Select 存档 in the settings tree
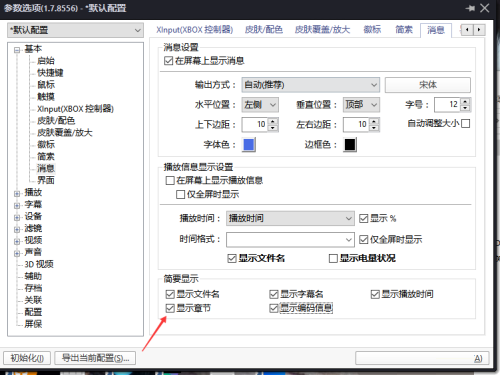The image size is (500, 375). tap(33, 288)
